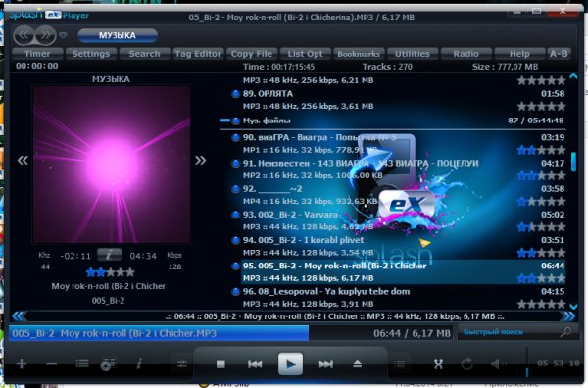
Task: Click the heart favorites dropdown icon
Action: (x=63, y=35)
